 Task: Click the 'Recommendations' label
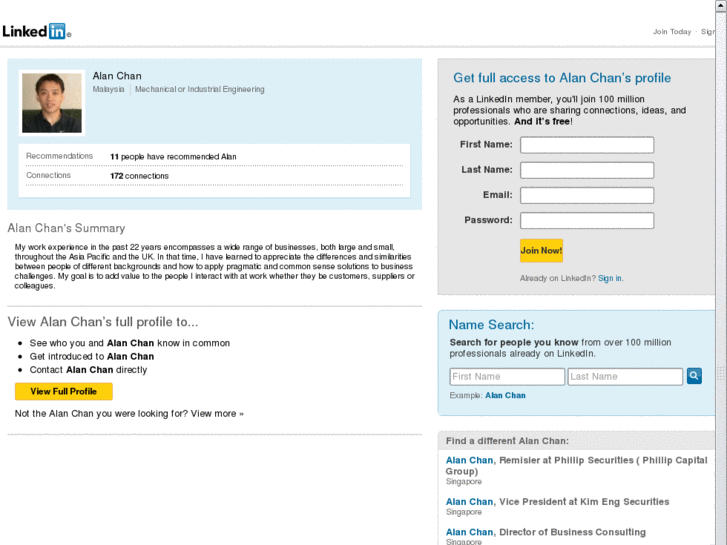coord(59,156)
